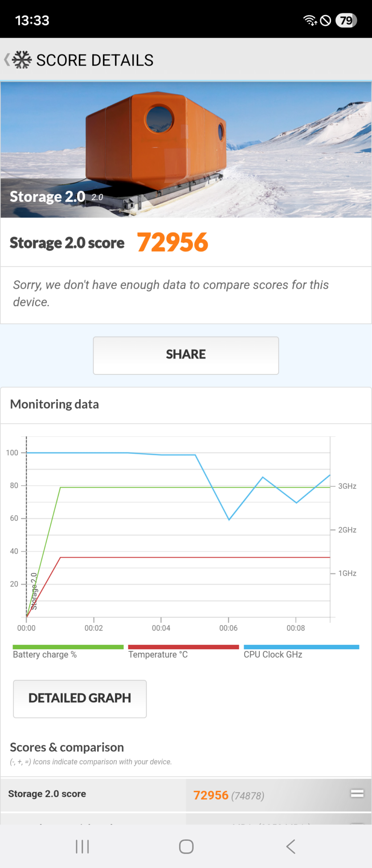The image size is (372, 868).
Task: Tap the SCORE DETAILS header title
Action: click(x=95, y=60)
